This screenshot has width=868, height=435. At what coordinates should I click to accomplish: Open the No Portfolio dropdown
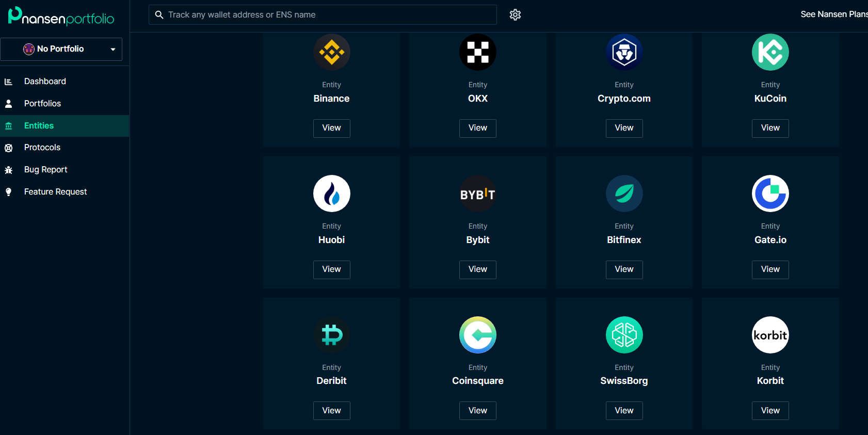click(x=61, y=49)
